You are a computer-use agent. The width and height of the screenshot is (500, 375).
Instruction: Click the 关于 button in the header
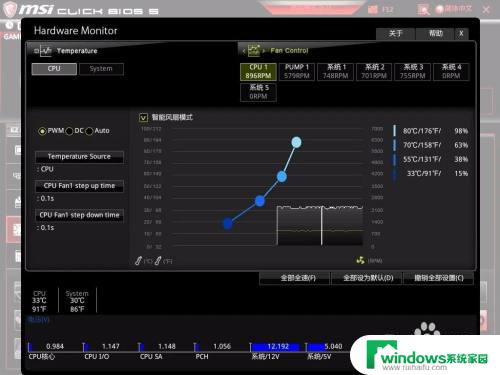pyautogui.click(x=395, y=34)
